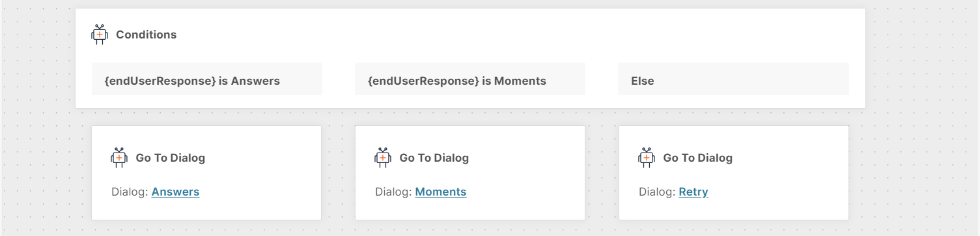Select the Else condition branch
Viewport: 980px width, 236px height.
point(733,79)
